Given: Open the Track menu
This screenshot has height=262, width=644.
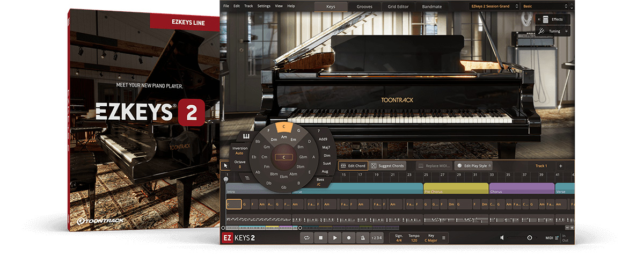Looking at the screenshot, I should click(x=248, y=6).
